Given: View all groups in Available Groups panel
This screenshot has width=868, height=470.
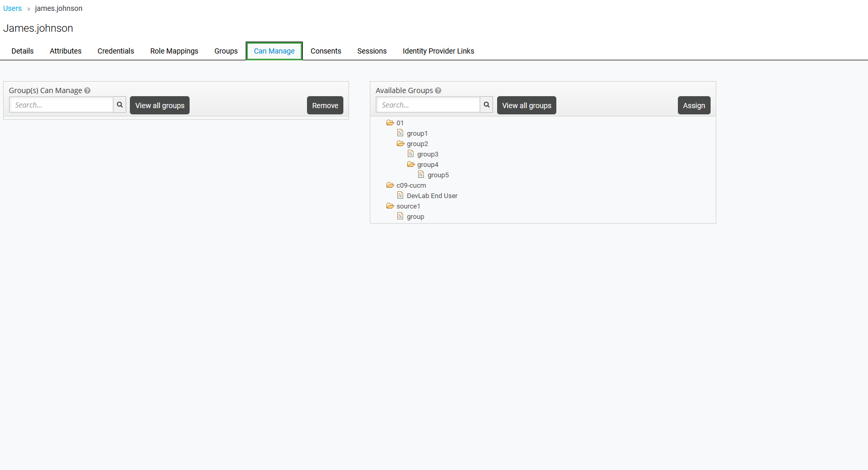Looking at the screenshot, I should (526, 106).
